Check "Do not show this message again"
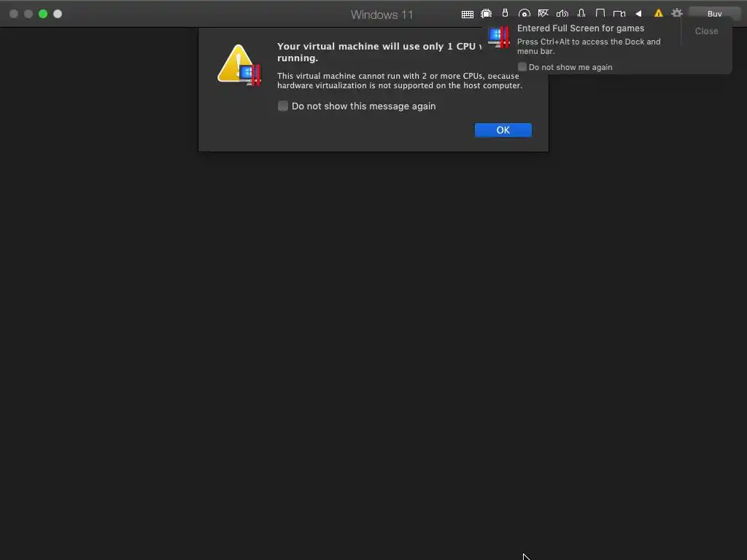 (x=283, y=106)
